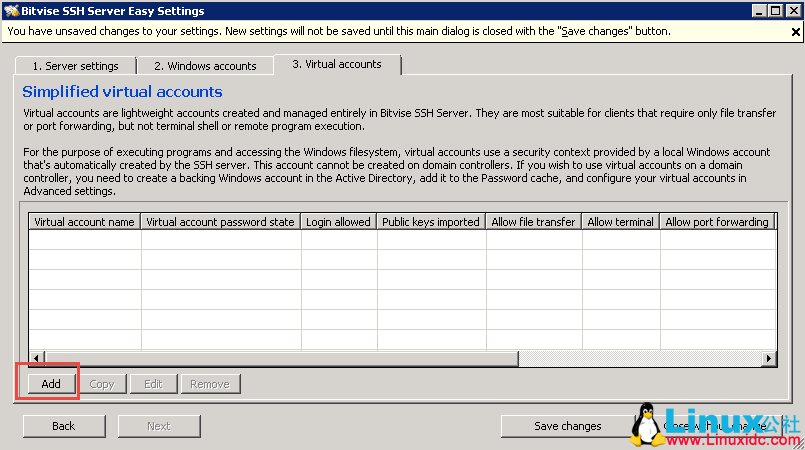This screenshot has height=450, width=805.
Task: Click the Login allowed column header
Action: pyautogui.click(x=338, y=222)
